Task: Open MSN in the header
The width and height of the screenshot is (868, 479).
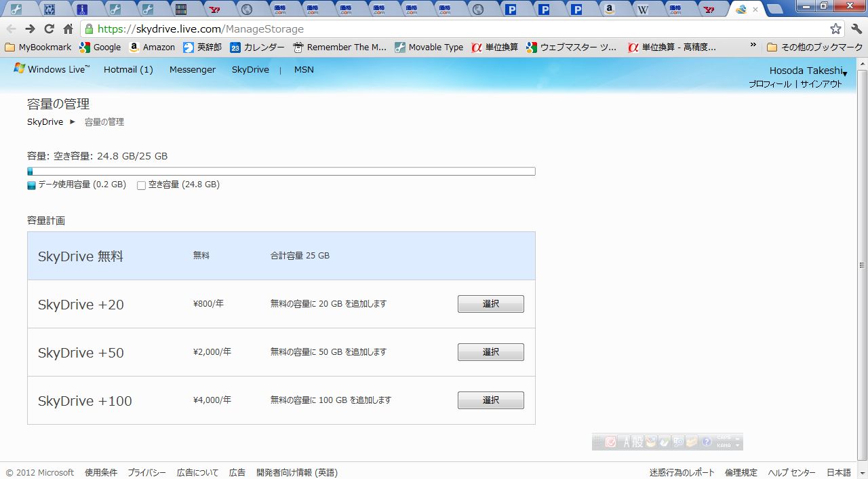Action: pos(304,69)
